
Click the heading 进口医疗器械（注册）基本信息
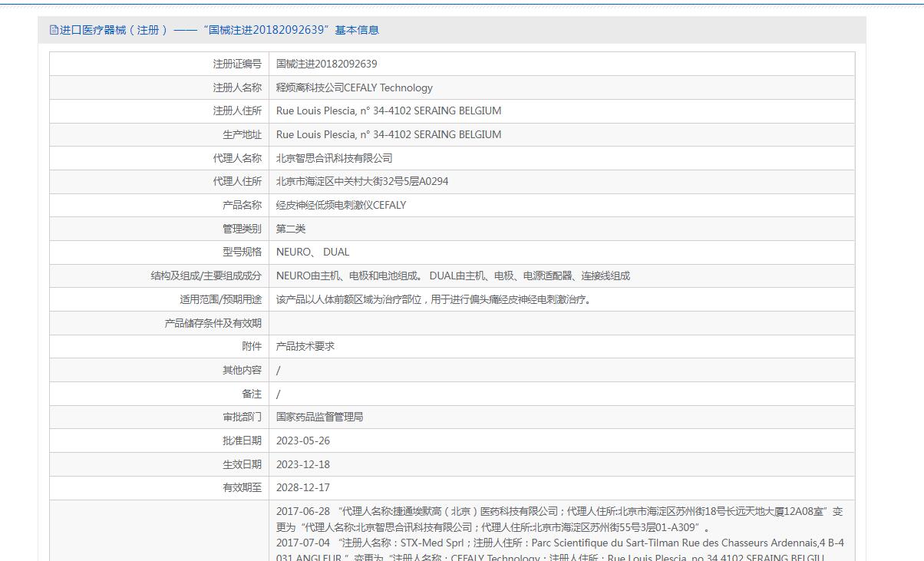[x=219, y=30]
